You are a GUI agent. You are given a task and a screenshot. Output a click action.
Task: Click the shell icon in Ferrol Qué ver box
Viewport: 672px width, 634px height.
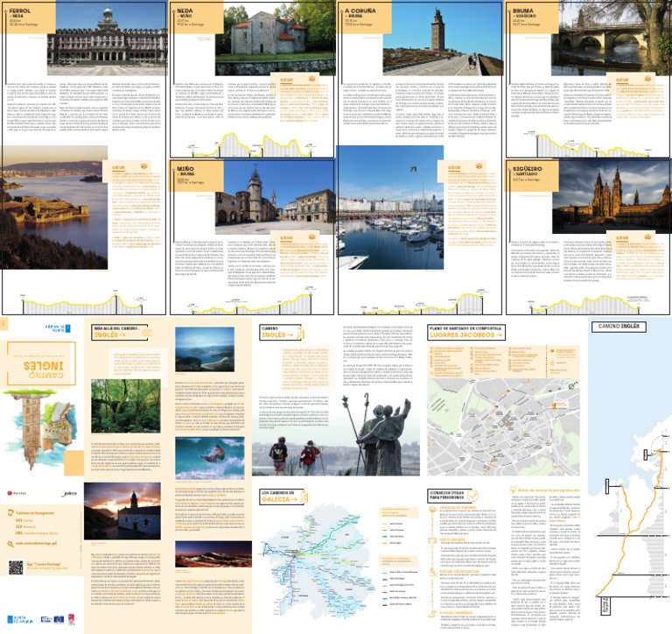(x=144, y=166)
